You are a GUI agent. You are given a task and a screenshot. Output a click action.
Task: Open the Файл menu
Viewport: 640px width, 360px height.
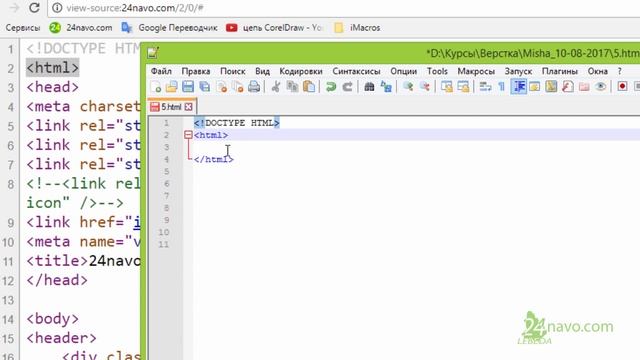tap(161, 71)
